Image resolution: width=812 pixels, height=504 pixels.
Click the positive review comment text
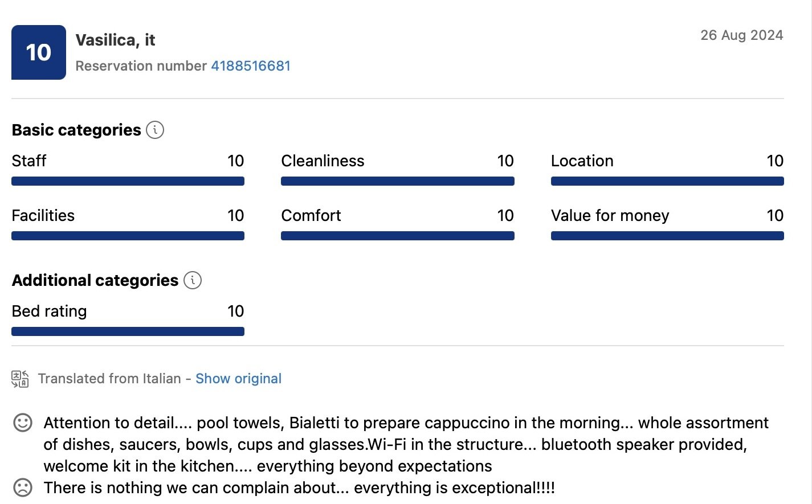[406, 444]
